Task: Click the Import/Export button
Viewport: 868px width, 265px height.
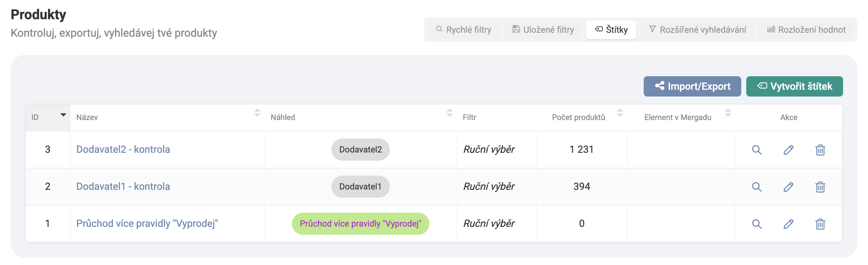Action: (x=692, y=86)
